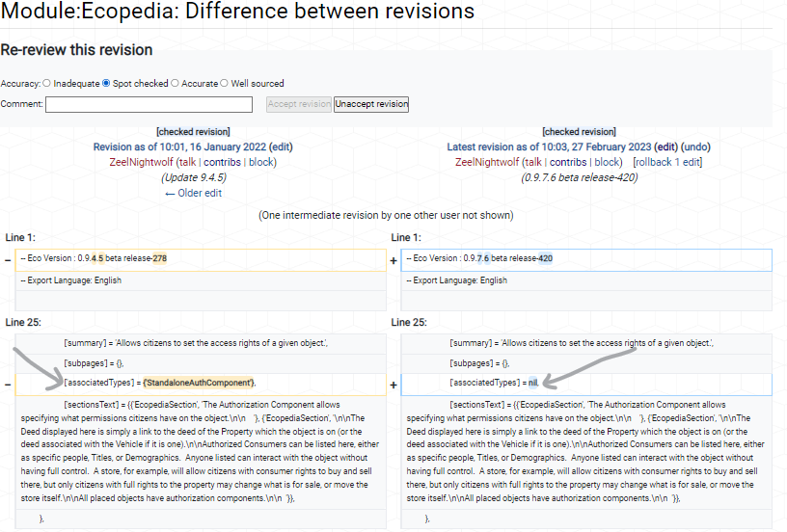
Task: Click the plus marker beside associatedTypes nil line
Action: 393,386
